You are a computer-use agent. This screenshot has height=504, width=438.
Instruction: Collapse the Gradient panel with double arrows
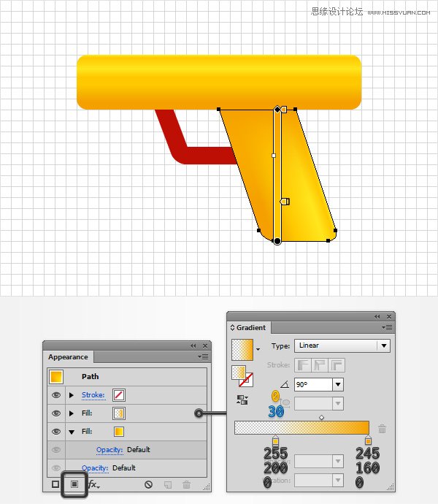click(377, 316)
